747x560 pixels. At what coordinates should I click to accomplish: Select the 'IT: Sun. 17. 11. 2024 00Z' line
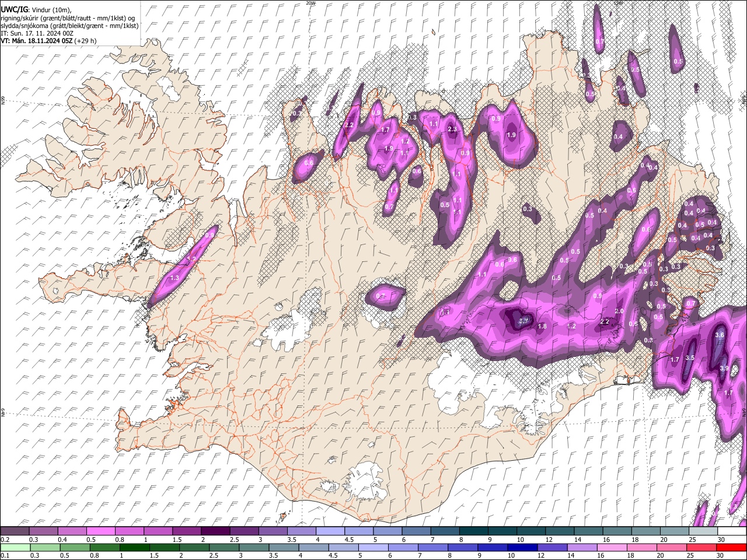pyautogui.click(x=37, y=33)
